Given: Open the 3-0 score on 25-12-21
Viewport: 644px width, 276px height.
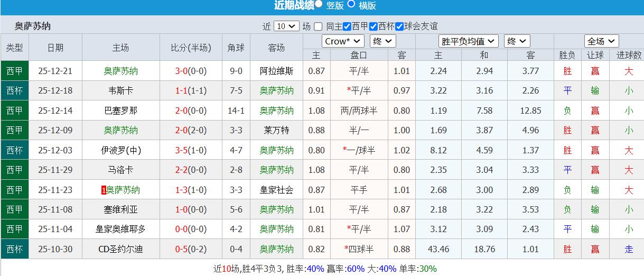Looking at the screenshot, I should (x=181, y=71).
